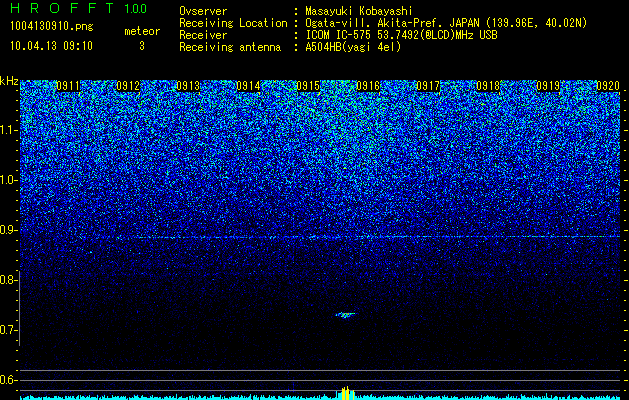Click the kHz axis unit label
This screenshot has width=629, height=400.
click(9, 81)
